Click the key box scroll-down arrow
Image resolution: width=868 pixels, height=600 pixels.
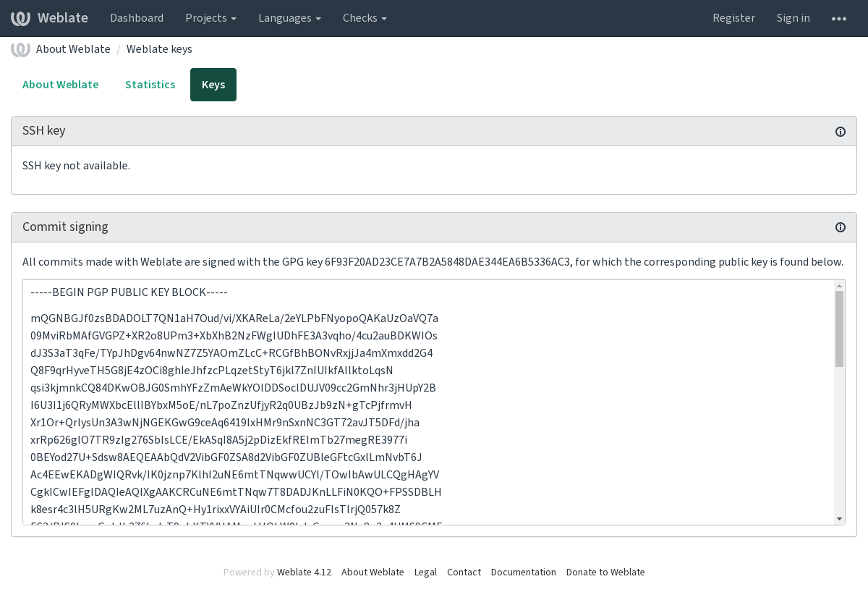pos(840,519)
